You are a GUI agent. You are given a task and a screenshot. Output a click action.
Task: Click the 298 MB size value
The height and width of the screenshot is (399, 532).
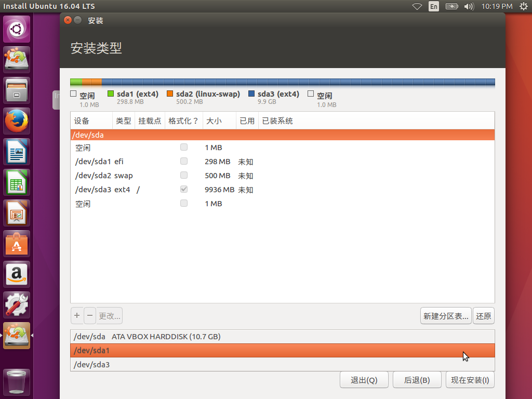pos(218,162)
